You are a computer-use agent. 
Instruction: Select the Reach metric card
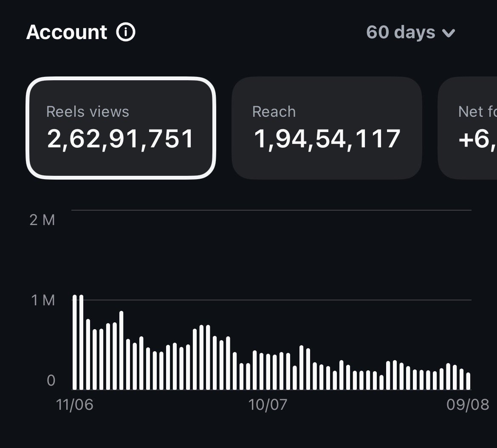(327, 128)
